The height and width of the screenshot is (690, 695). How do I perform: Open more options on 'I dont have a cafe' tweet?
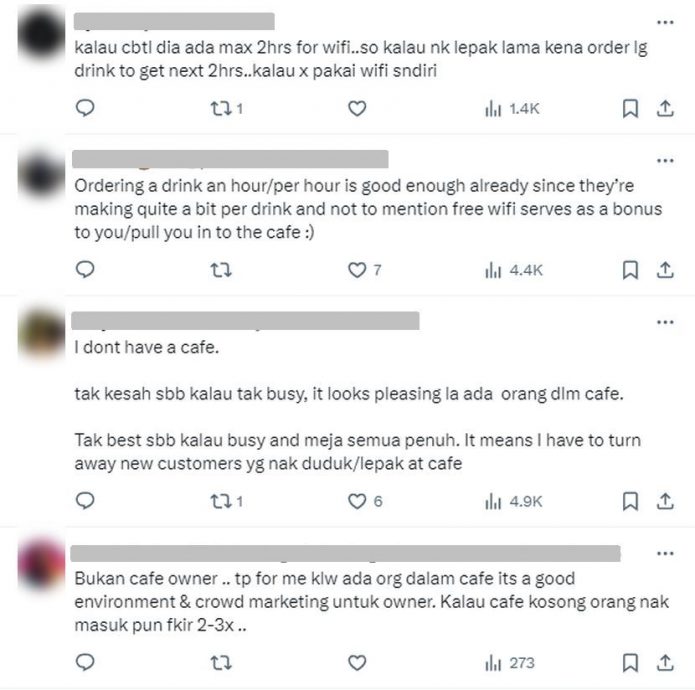[665, 322]
